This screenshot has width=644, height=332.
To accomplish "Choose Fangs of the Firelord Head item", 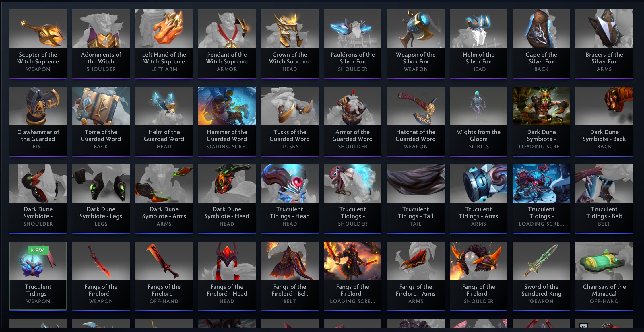I will (x=227, y=276).
